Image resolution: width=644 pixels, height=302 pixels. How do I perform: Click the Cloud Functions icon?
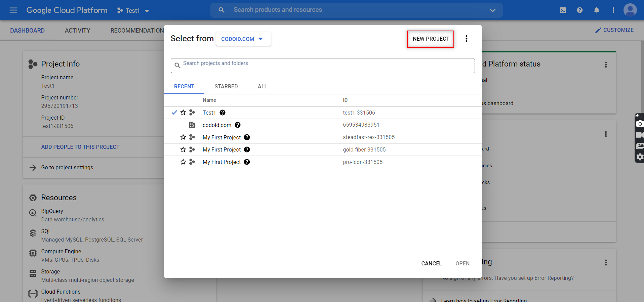point(33,294)
